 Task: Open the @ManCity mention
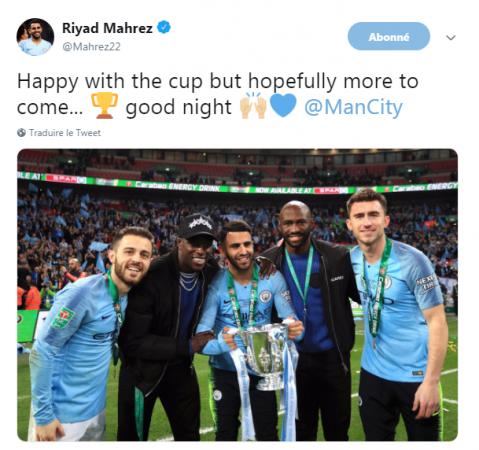coord(353,107)
